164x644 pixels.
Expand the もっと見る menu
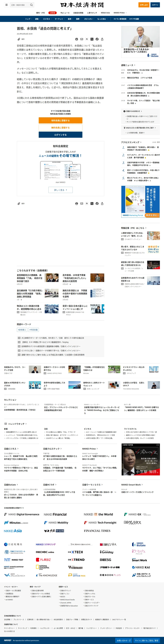click(x=102, y=19)
